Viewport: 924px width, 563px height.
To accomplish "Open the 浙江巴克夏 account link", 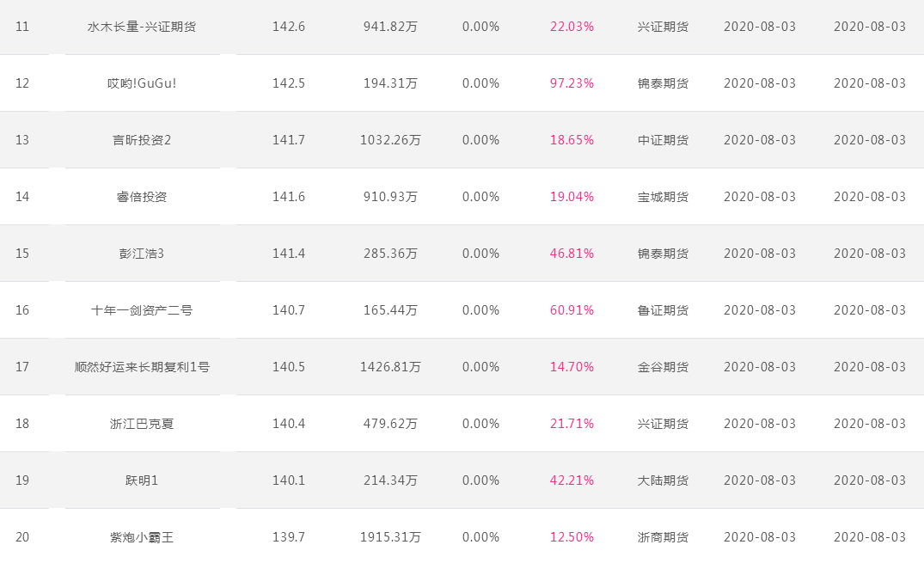I will coord(142,423).
